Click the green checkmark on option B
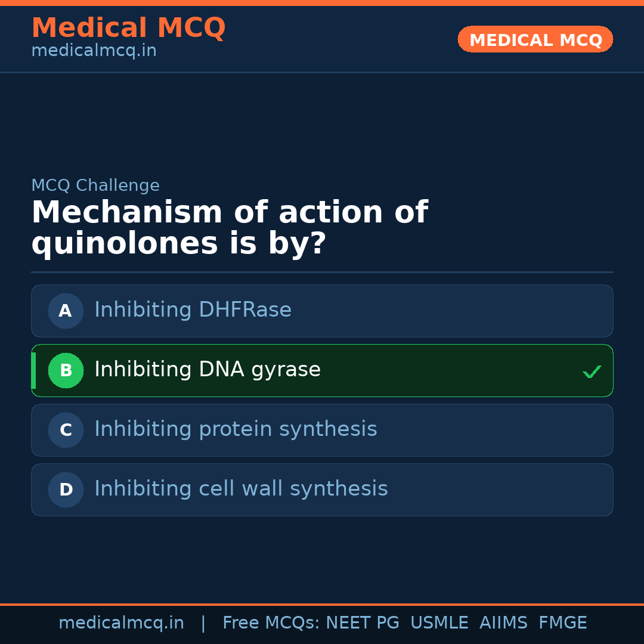Screen dimensions: 644x644 tap(592, 371)
